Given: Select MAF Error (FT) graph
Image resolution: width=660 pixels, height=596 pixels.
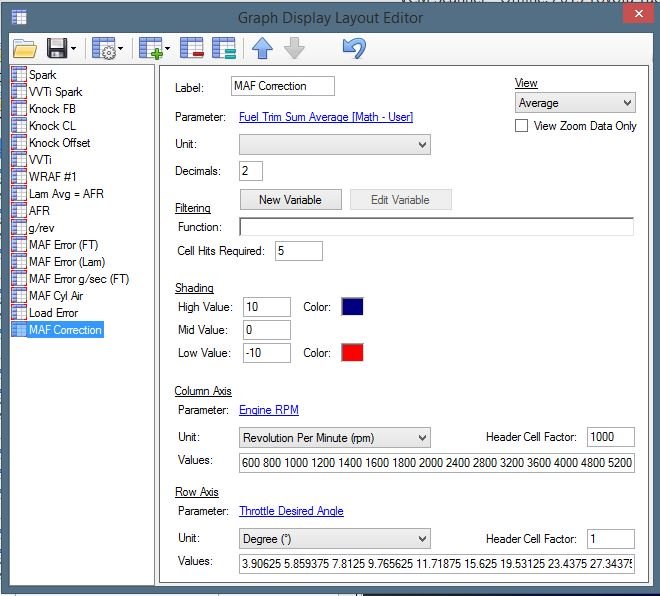Looking at the screenshot, I should (63, 245).
